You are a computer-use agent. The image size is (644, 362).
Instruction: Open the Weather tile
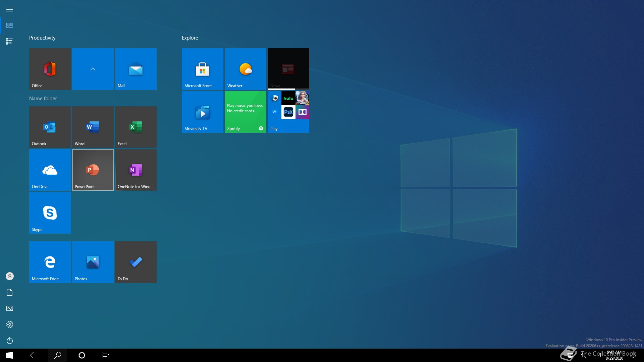[x=245, y=69]
